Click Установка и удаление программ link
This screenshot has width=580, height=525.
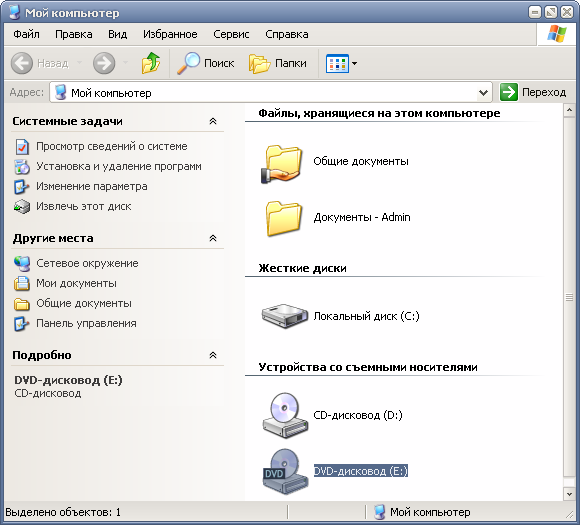tap(119, 166)
